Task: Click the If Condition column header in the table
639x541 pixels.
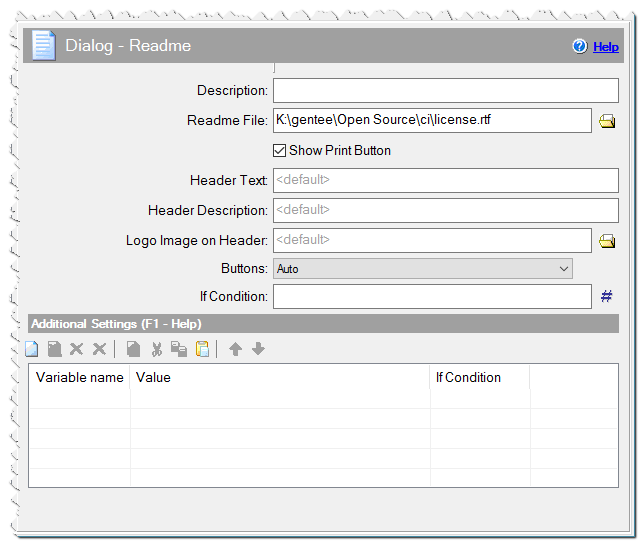Action: [480, 378]
